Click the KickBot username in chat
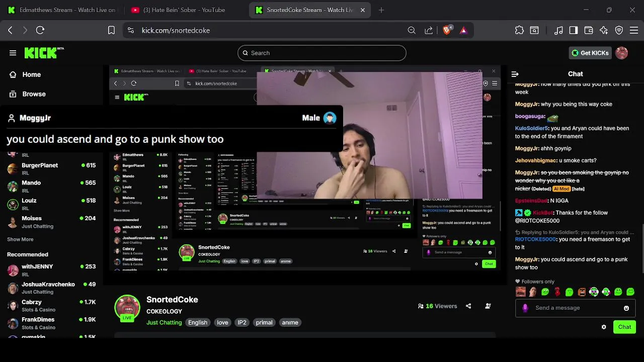The width and height of the screenshot is (644, 362). 542,213
